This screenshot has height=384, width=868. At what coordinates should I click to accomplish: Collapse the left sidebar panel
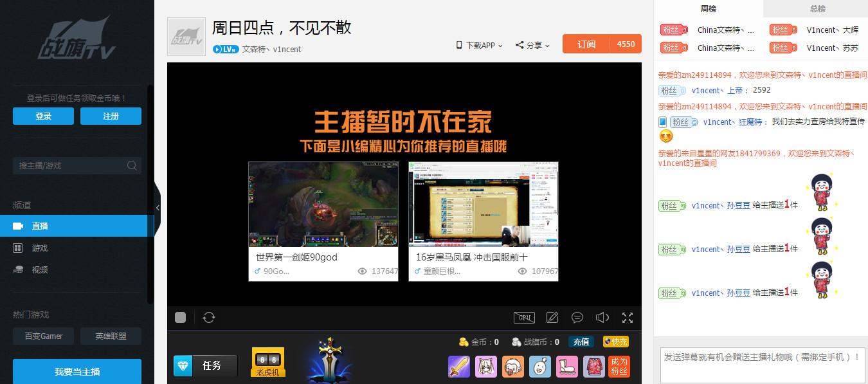coord(158,208)
